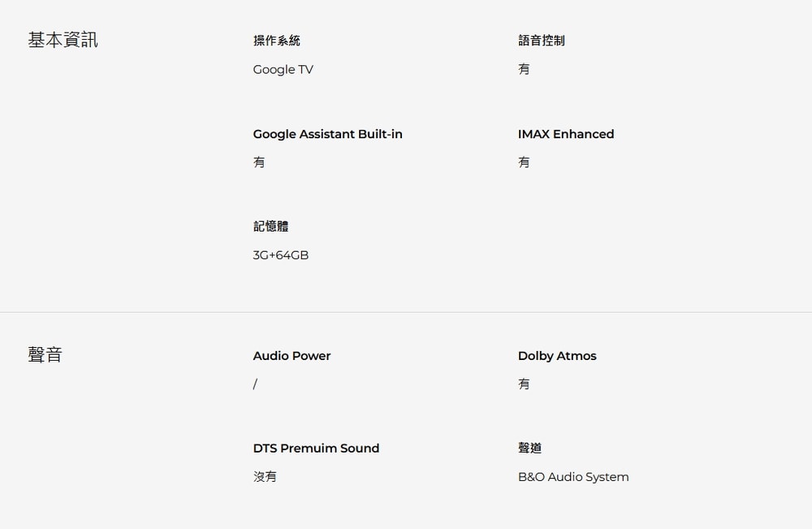The width and height of the screenshot is (812, 529).
Task: Click the 聲道 spec label
Action: [529, 449]
